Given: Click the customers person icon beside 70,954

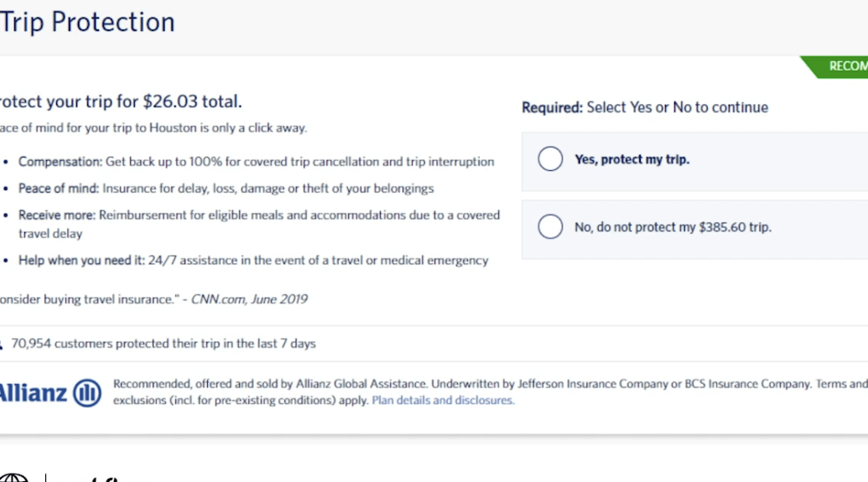Looking at the screenshot, I should coord(2,345).
